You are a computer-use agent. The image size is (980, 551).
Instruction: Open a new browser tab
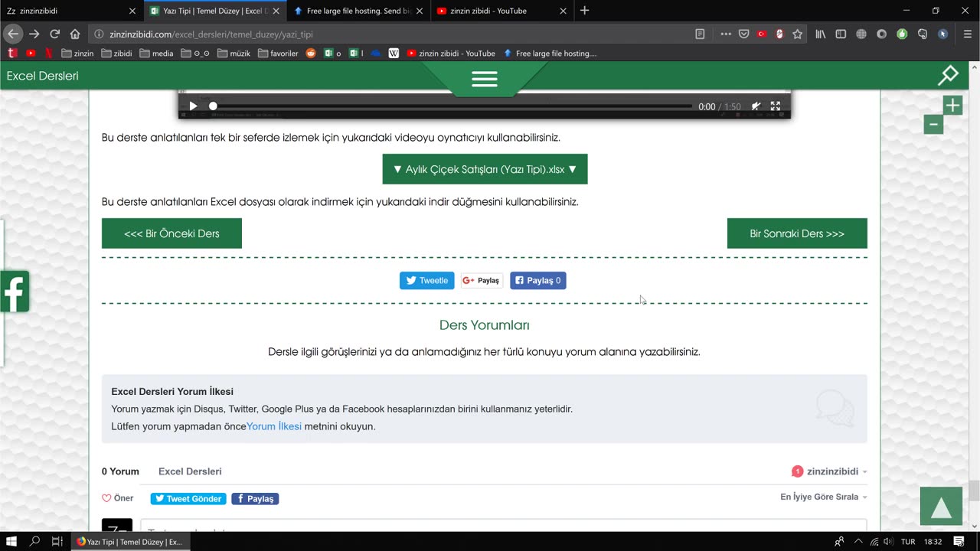coord(585,11)
